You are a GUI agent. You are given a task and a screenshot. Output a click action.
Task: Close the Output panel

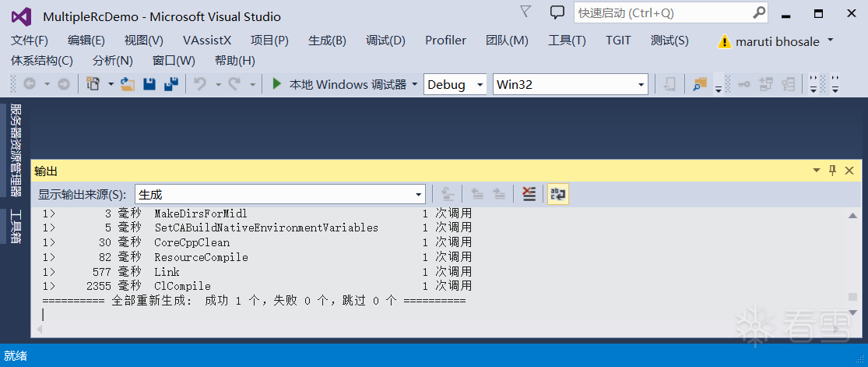click(x=849, y=170)
